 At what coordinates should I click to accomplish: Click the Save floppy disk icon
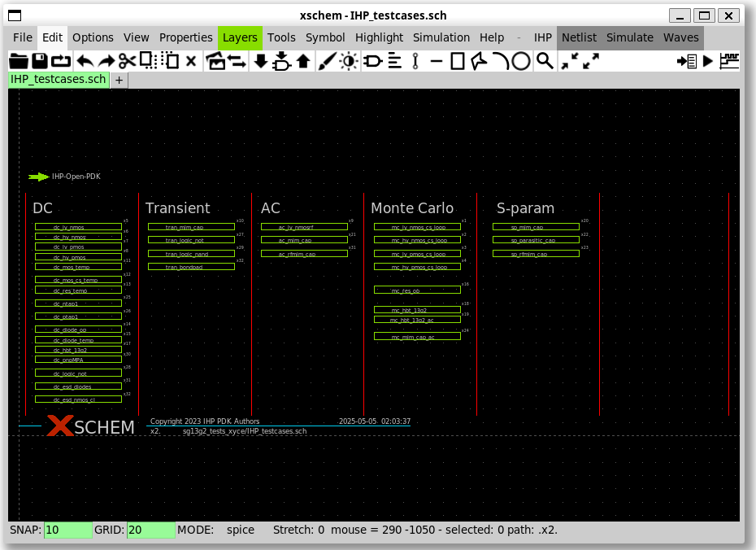(39, 61)
